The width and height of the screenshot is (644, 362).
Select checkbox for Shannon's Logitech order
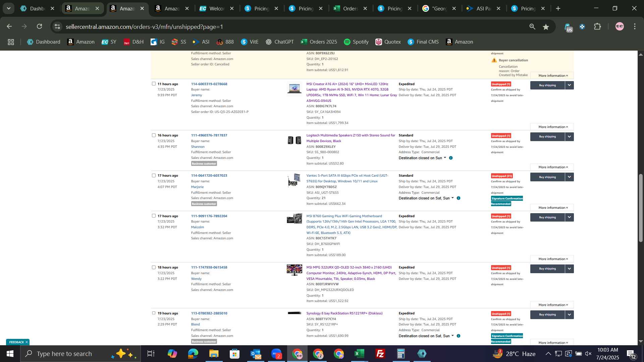[x=154, y=135]
